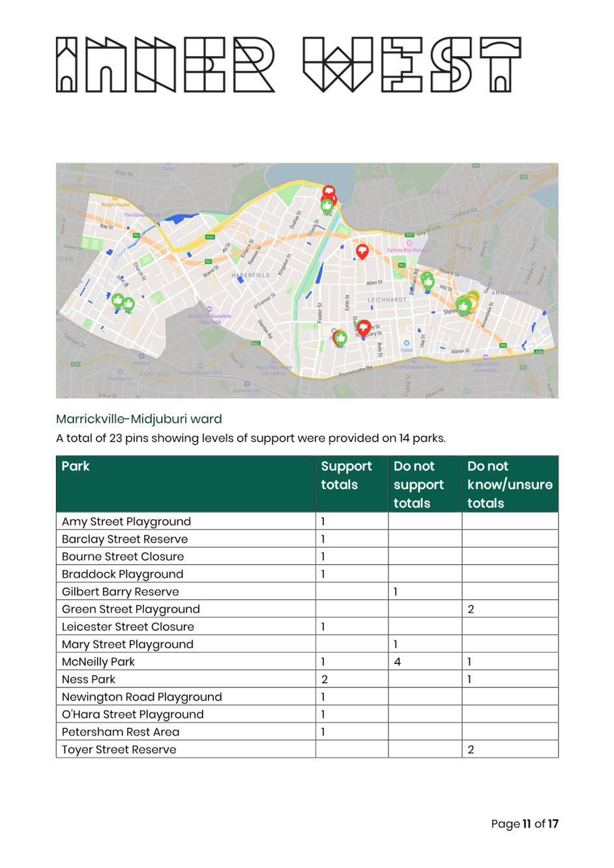Image resolution: width=614 pixels, height=868 pixels.
Task: Click the Ness Park row label
Action: point(89,680)
